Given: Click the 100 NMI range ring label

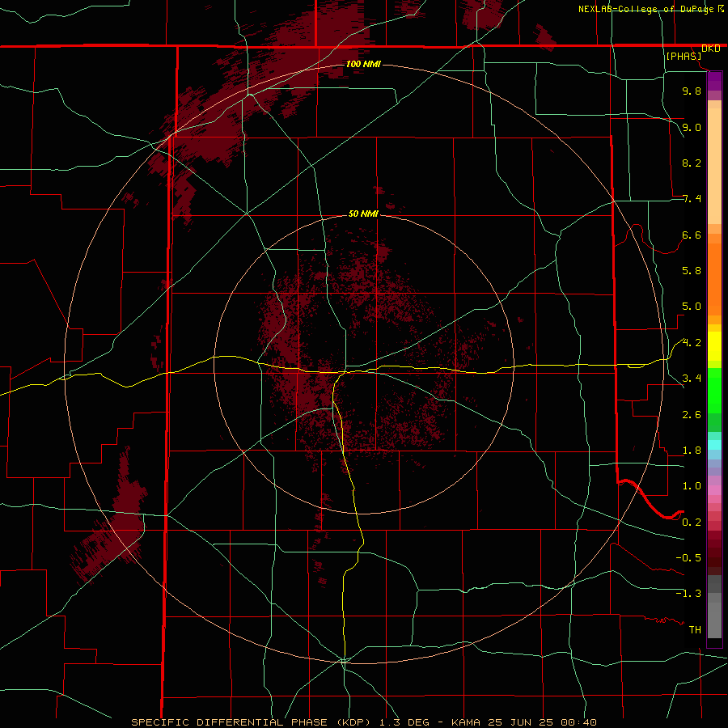Looking at the screenshot, I should (x=363, y=64).
